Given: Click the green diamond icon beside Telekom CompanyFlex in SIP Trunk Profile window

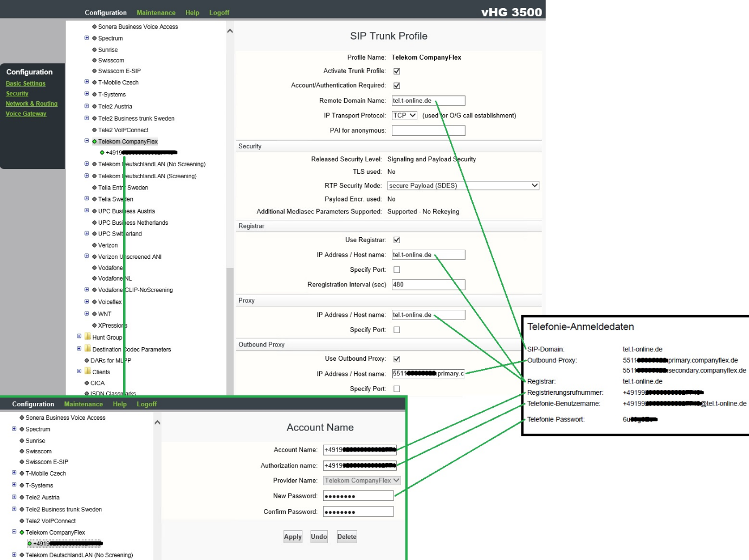Looking at the screenshot, I should pyautogui.click(x=94, y=142).
